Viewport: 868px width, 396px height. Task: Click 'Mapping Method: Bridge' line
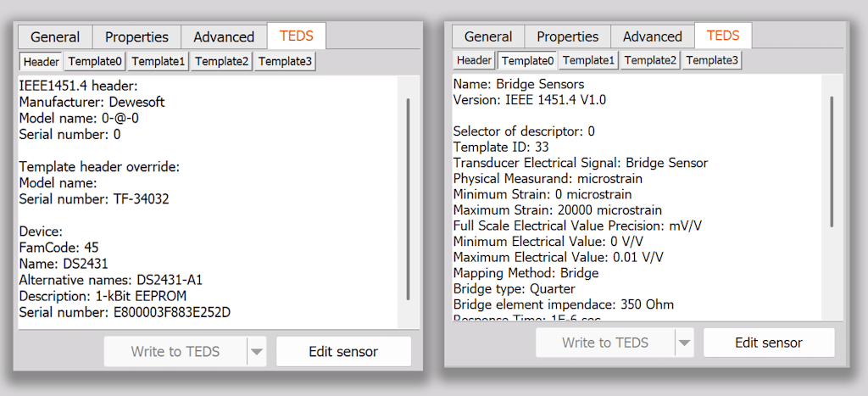coord(526,273)
